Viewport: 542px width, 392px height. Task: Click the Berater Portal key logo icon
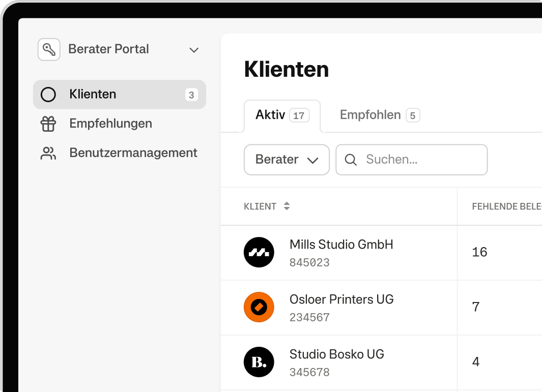coord(49,50)
